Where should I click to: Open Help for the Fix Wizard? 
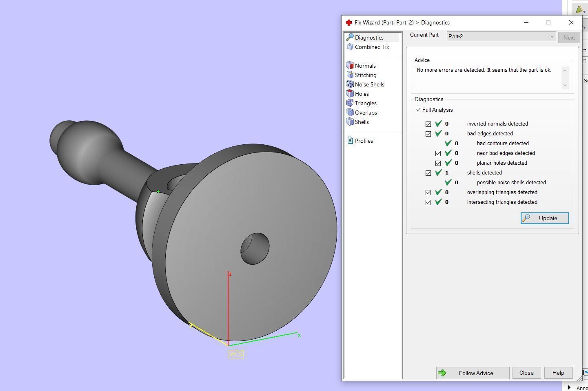click(558, 373)
